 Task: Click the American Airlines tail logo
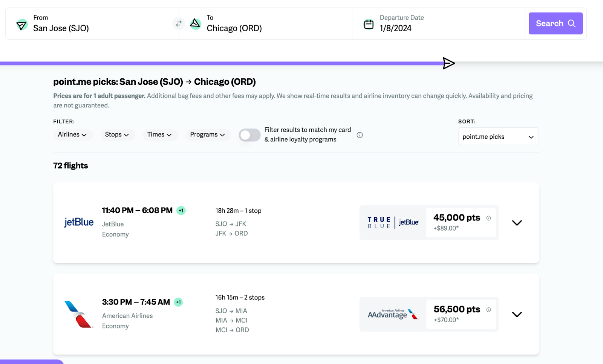pyautogui.click(x=79, y=314)
